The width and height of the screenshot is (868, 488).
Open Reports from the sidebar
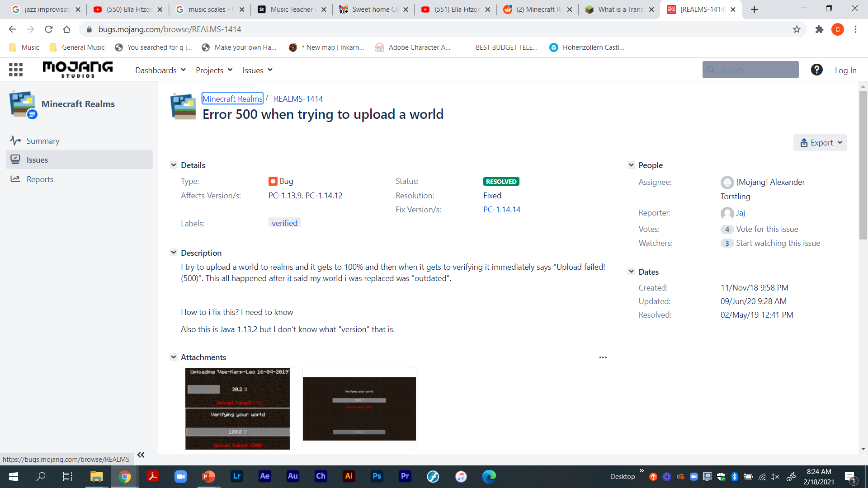(40, 179)
